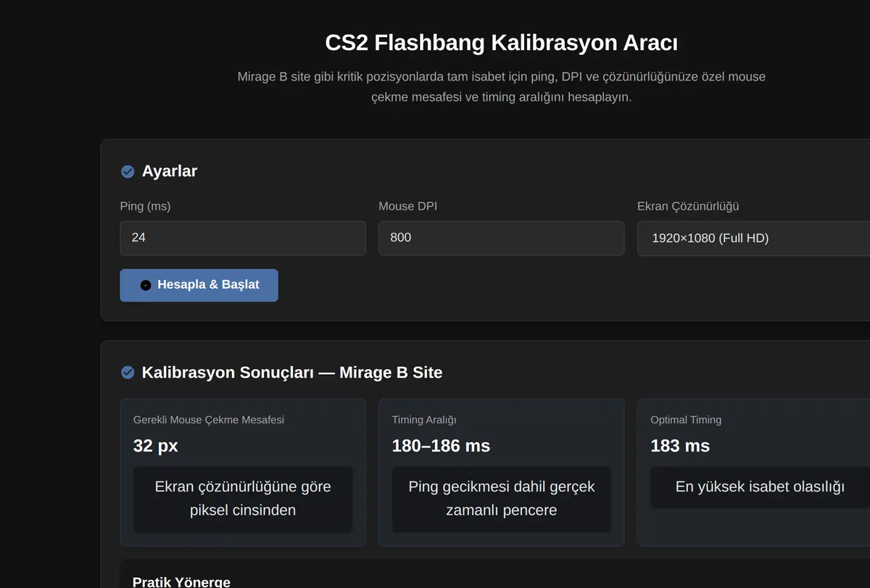Click the icon inside Hesapla & Başlat button
Image resolution: width=870 pixels, height=588 pixels.
click(x=146, y=286)
